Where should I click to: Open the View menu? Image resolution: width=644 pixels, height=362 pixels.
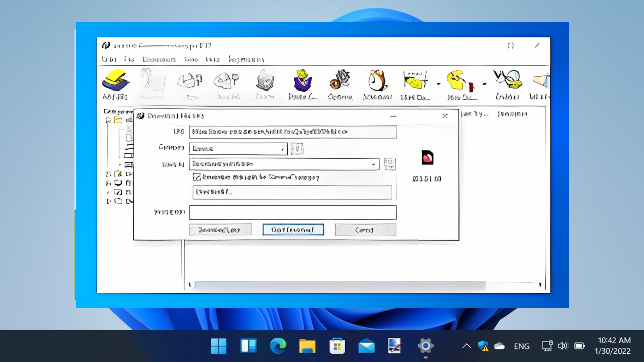tap(191, 59)
